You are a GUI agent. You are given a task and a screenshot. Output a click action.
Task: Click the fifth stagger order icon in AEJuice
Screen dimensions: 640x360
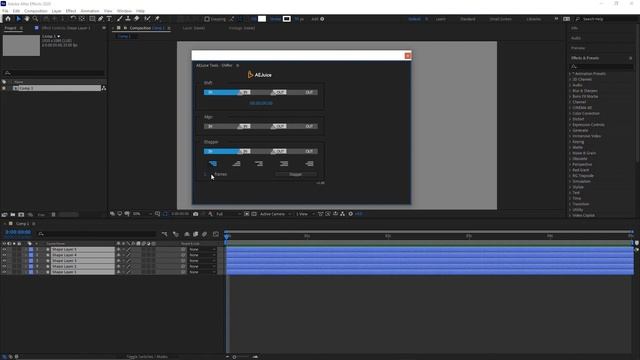click(309, 164)
